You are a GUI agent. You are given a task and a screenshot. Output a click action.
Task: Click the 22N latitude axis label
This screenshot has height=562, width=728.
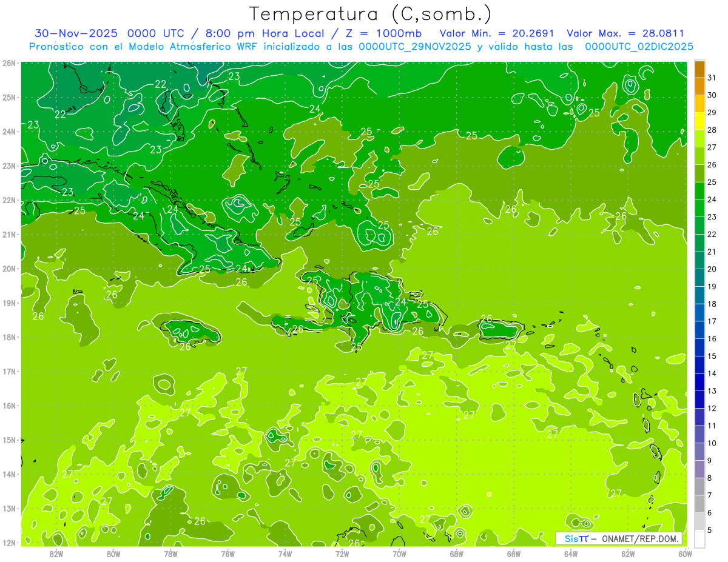8,200
